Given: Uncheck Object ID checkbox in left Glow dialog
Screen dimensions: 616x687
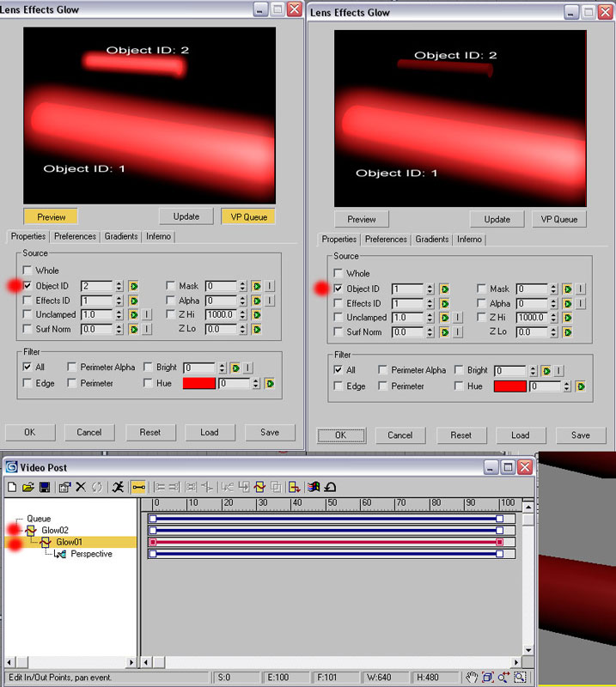Looking at the screenshot, I should pos(27,286).
